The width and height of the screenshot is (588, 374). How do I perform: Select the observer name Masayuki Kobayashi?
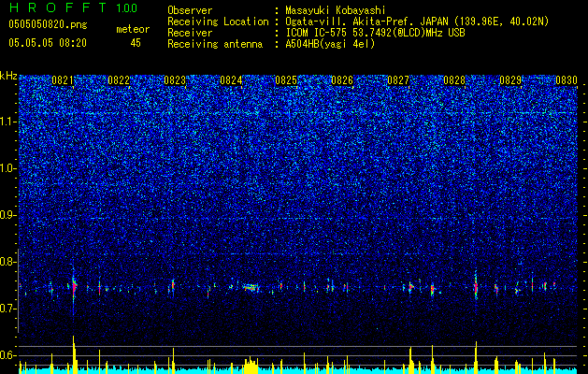pos(336,11)
